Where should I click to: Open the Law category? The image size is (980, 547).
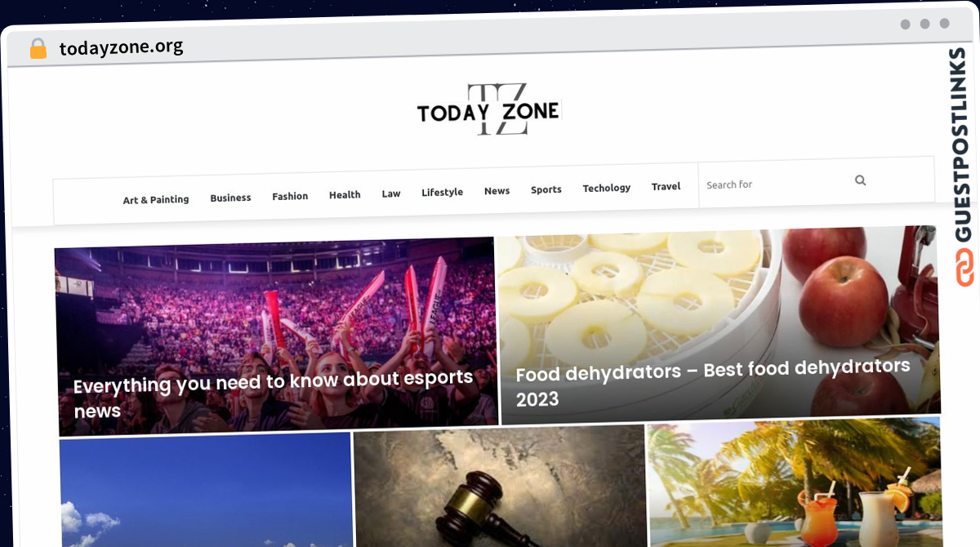[x=391, y=193]
